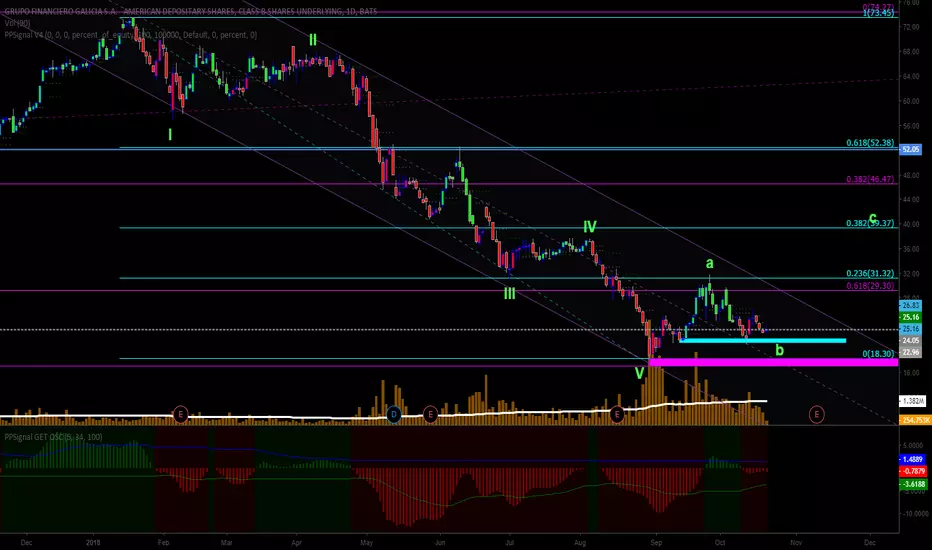This screenshot has height=550, width=932.
Task: Click the green 25.16 price tag
Action: (x=911, y=317)
